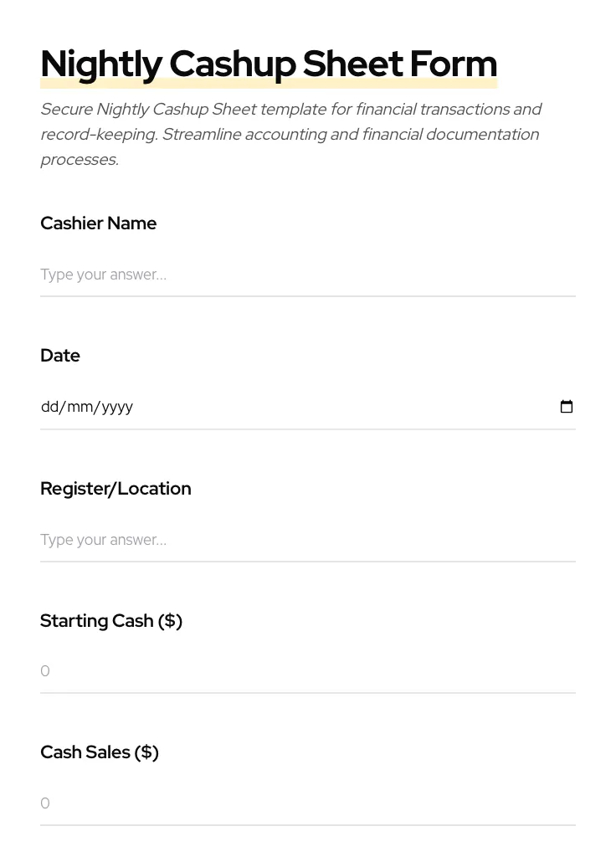
Task: Select the dd day segment in the date
Action: (49, 407)
